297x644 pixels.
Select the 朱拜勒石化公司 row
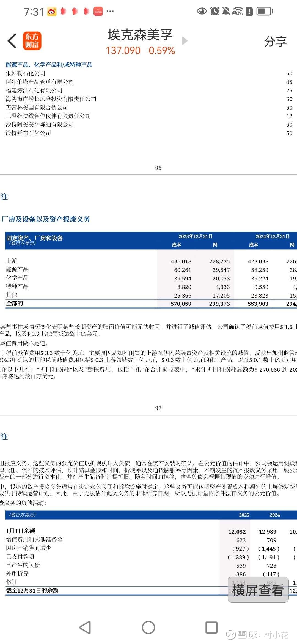[x=149, y=73]
